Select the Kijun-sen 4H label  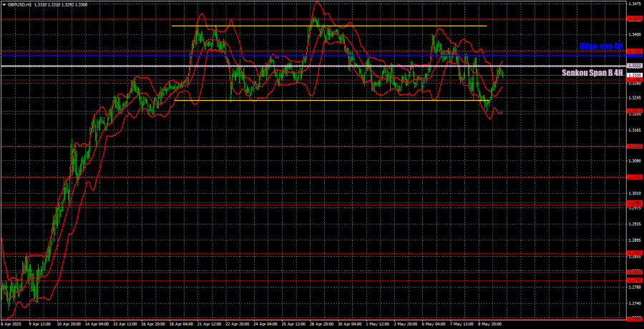pos(601,46)
